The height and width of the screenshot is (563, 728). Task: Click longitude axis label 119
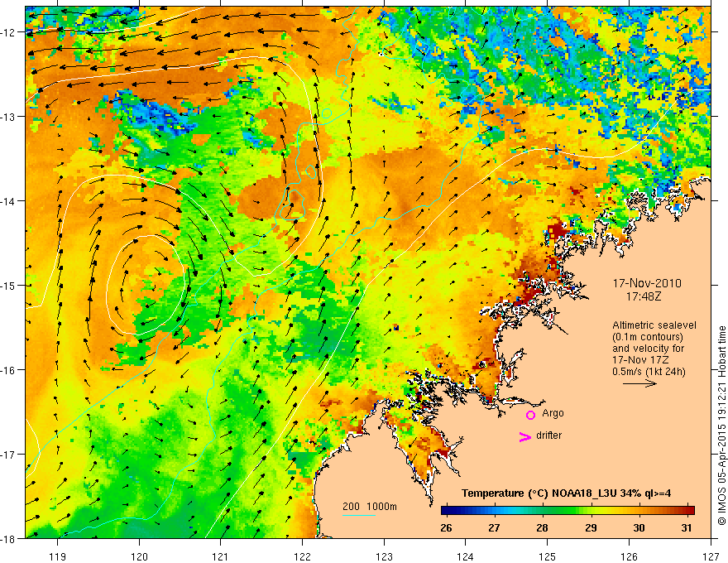pyautogui.click(x=58, y=556)
